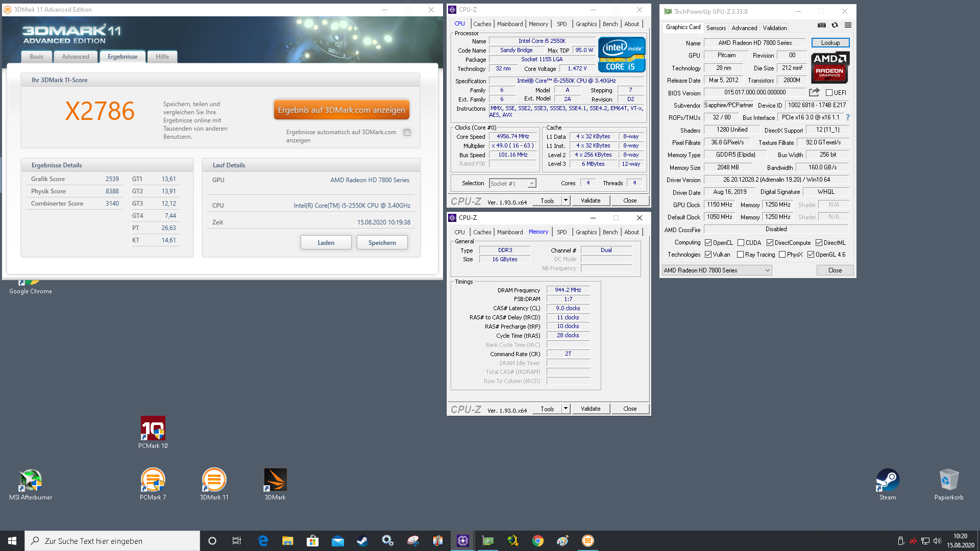The height and width of the screenshot is (551, 980).
Task: Enable automatic results on 3DMark.com checkbox
Action: (407, 132)
